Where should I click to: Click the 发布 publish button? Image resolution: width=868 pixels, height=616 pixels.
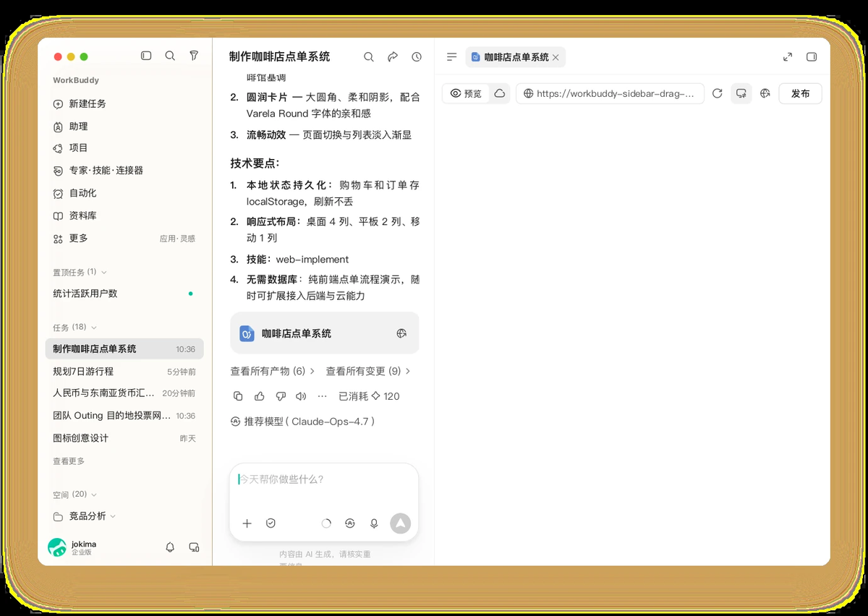click(x=800, y=93)
